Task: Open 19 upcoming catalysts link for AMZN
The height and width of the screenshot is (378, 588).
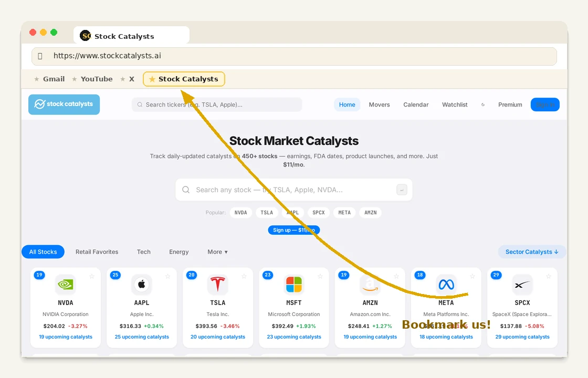Action: pos(370,337)
